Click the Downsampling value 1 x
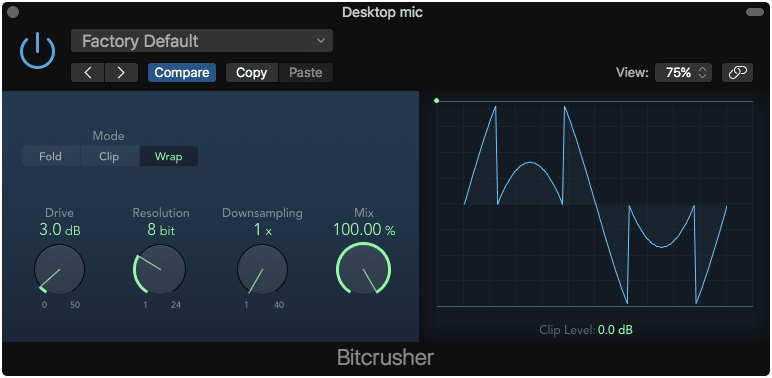The width and height of the screenshot is (772, 378). click(x=262, y=230)
